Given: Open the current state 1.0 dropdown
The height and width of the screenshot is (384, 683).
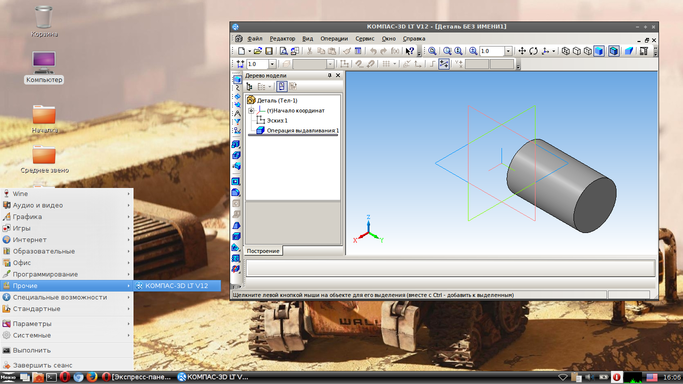Looking at the screenshot, I should point(272,64).
